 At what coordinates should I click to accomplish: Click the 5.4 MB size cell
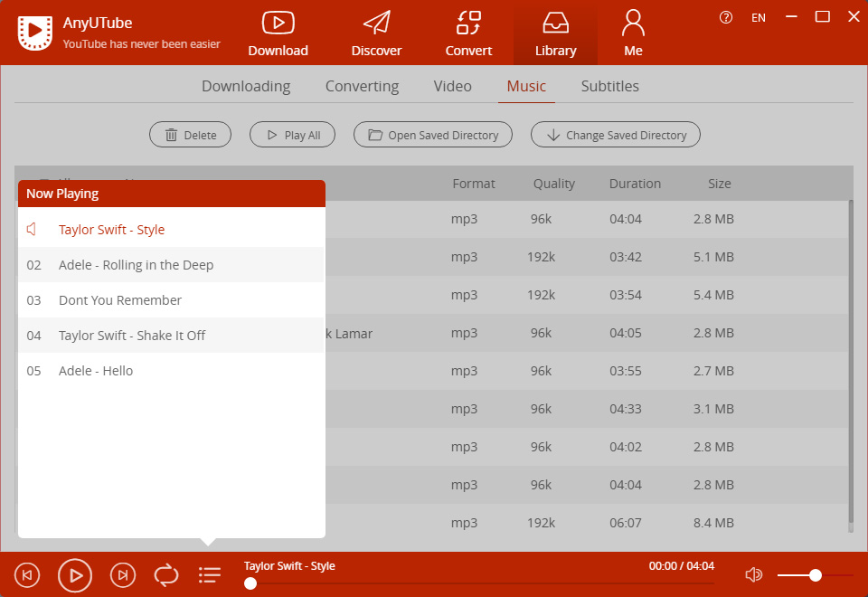point(713,295)
